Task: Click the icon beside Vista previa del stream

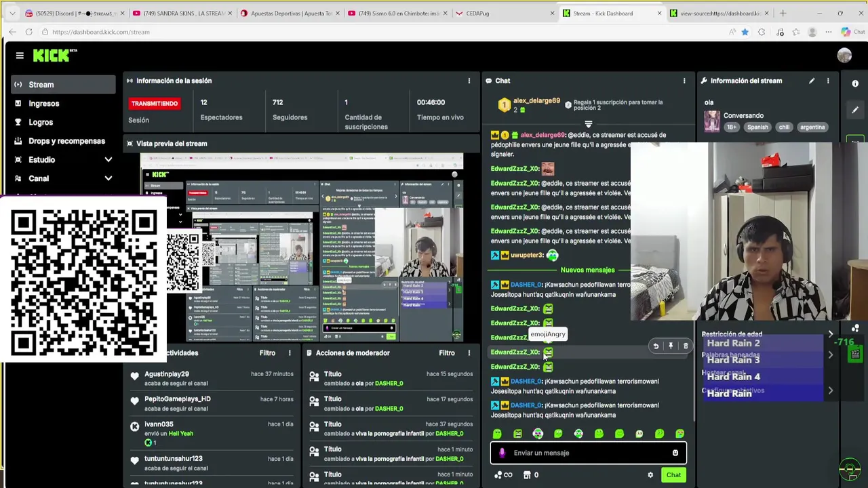Action: point(130,144)
